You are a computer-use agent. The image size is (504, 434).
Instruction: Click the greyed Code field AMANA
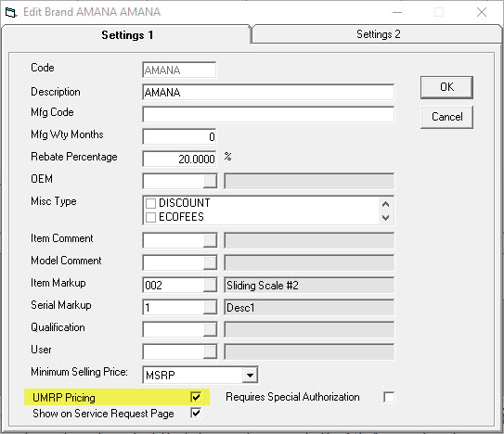(179, 70)
